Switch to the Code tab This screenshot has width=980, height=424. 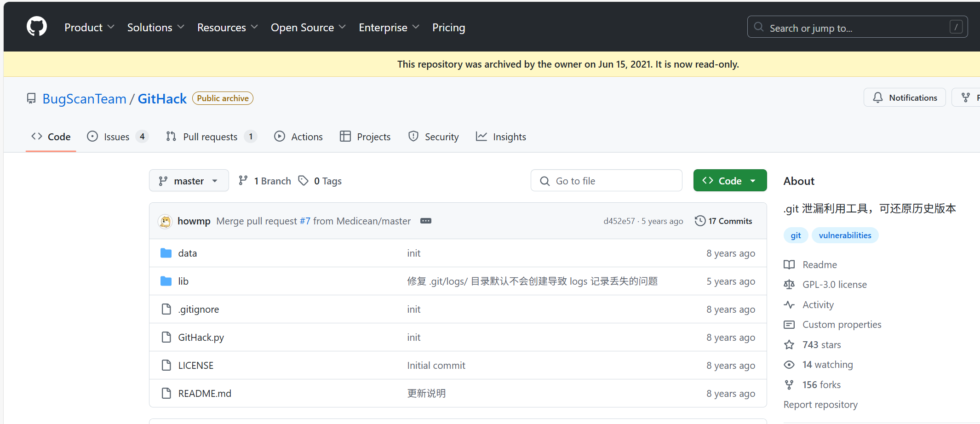pos(51,137)
